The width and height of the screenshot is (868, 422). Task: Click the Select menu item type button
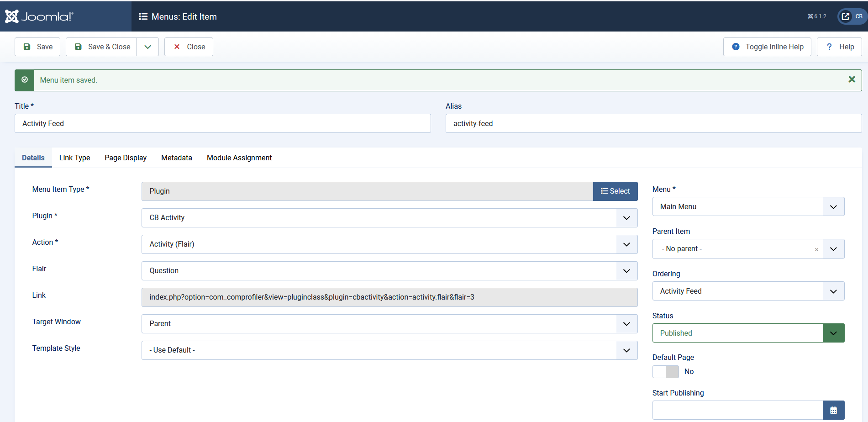(x=615, y=191)
